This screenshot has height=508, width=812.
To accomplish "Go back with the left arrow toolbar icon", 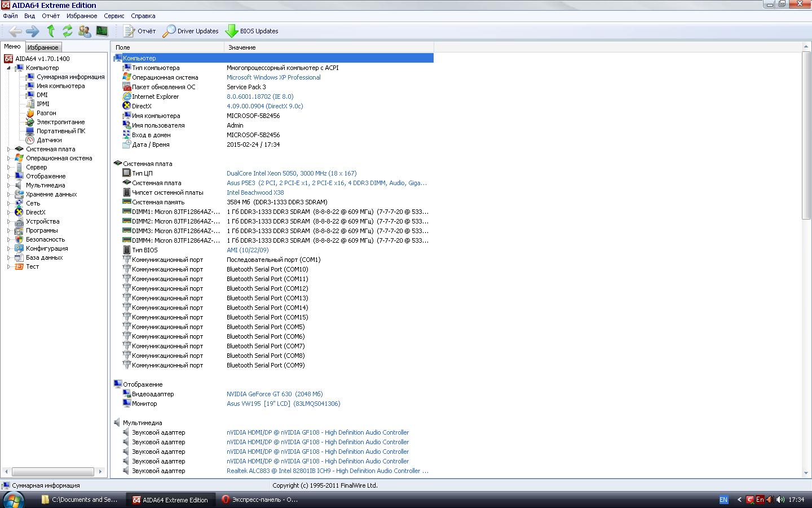I will tap(15, 31).
